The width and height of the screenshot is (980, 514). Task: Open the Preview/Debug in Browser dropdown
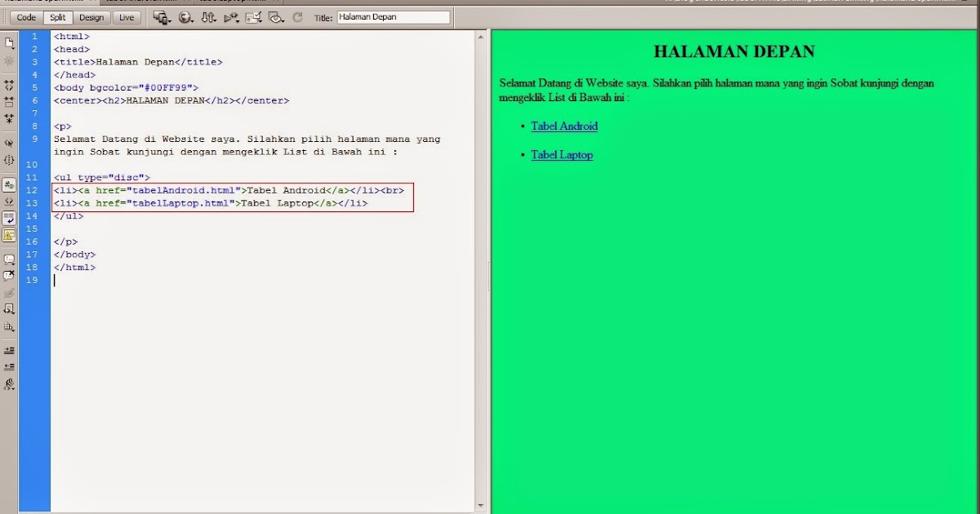pyautogui.click(x=186, y=16)
